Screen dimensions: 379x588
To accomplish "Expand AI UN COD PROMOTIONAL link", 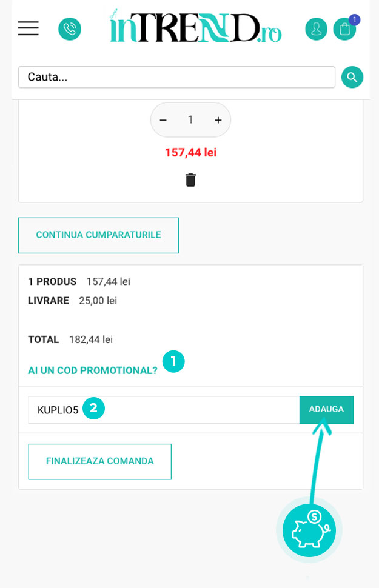I will (93, 370).
